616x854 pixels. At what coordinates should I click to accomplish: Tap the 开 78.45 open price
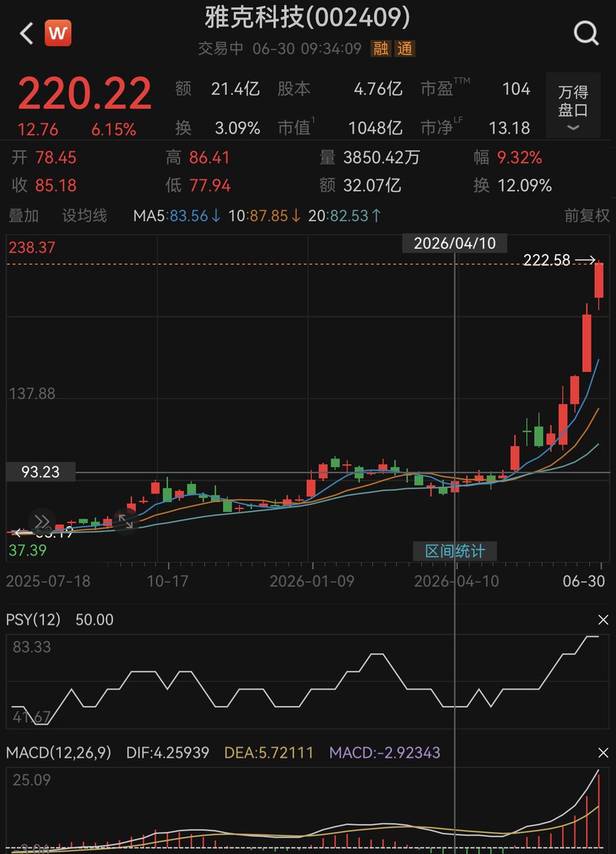pyautogui.click(x=55, y=157)
